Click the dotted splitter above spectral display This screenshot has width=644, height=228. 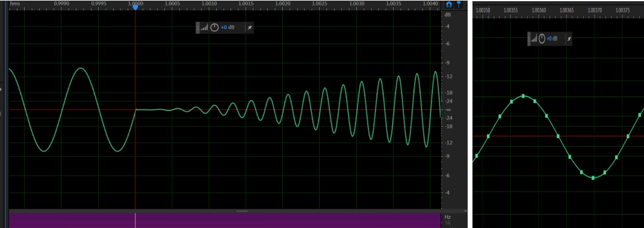242,211
